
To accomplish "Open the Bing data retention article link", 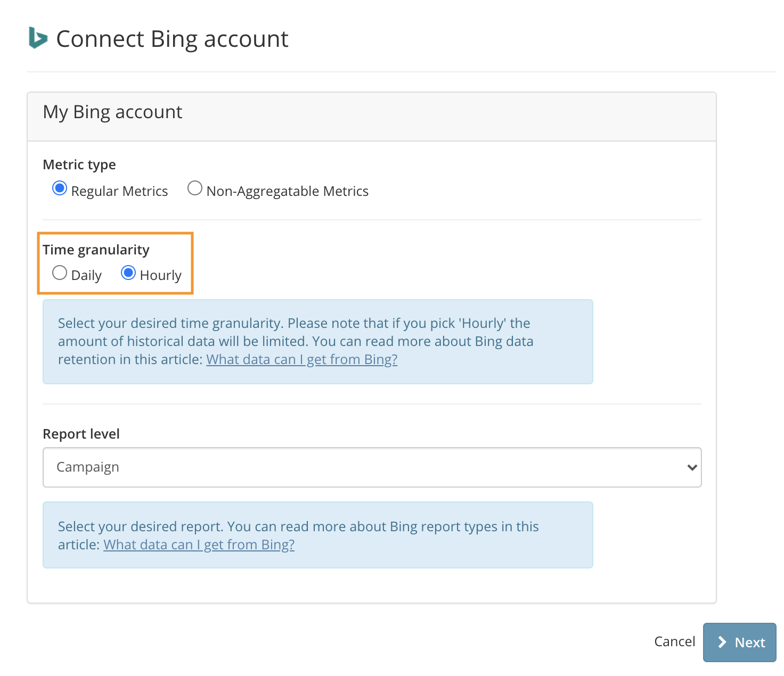I will (x=302, y=360).
